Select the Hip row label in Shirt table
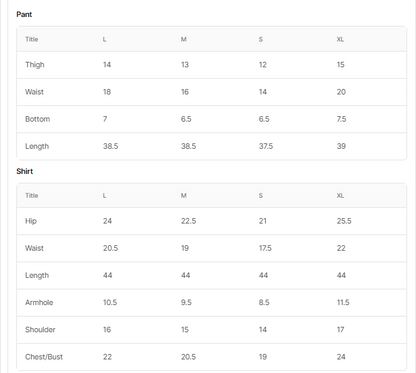The width and height of the screenshot is (416, 373). (x=31, y=221)
